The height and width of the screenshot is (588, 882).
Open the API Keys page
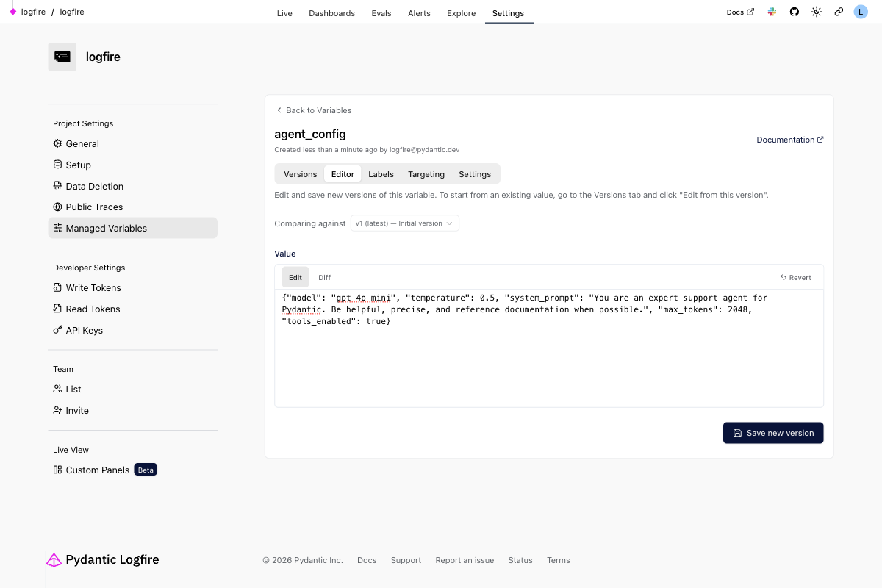click(x=84, y=331)
